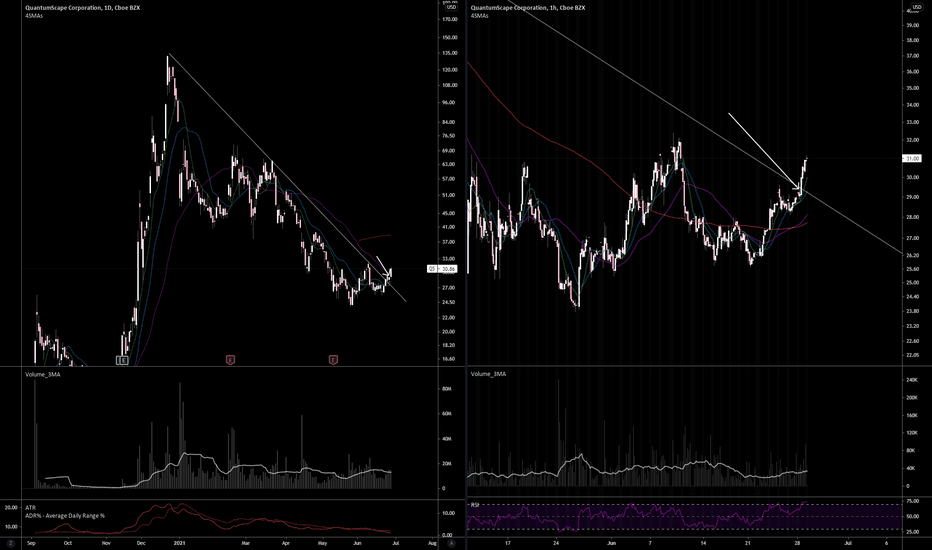The width and height of the screenshot is (932, 550).
Task: Click the '36.00' level on hourly price axis
Action: point(912,72)
